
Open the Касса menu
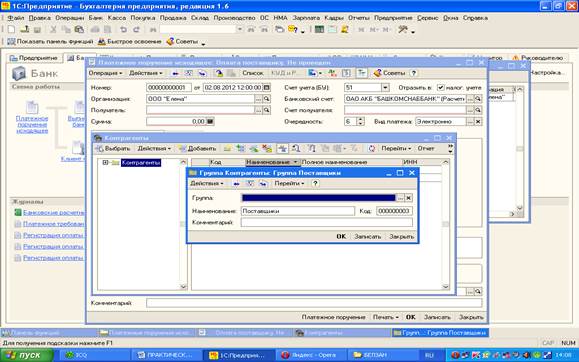click(x=117, y=18)
